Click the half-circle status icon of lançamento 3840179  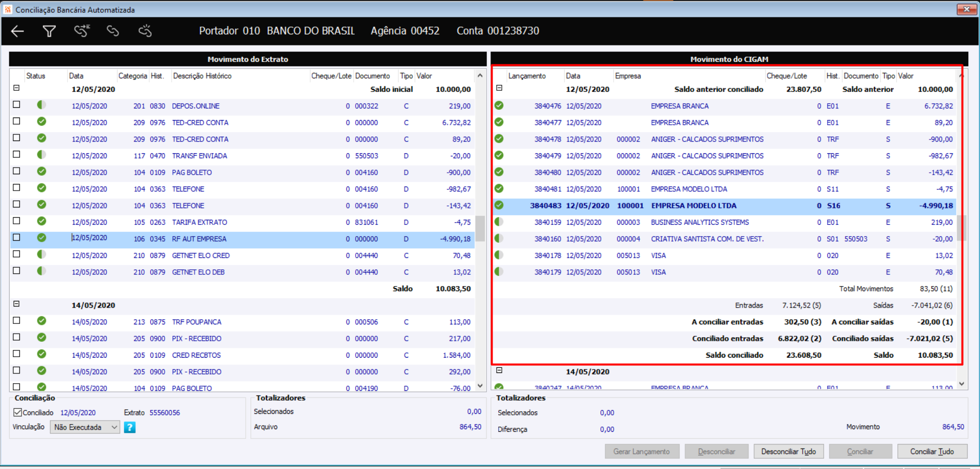499,271
